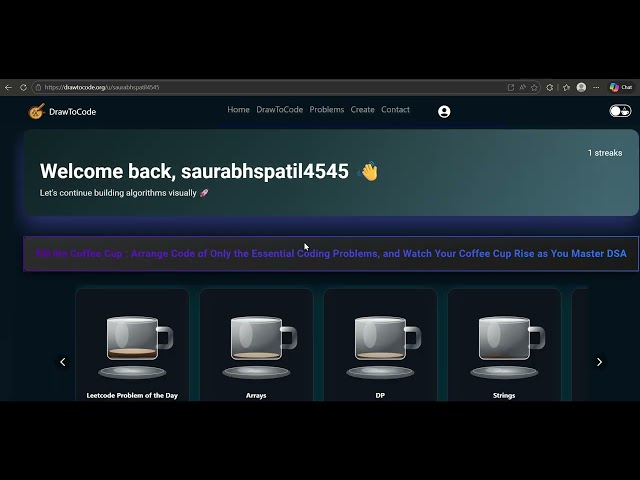The width and height of the screenshot is (640, 480).
Task: Click 'Let's continue building algorithms visually' text
Action: (x=118, y=193)
